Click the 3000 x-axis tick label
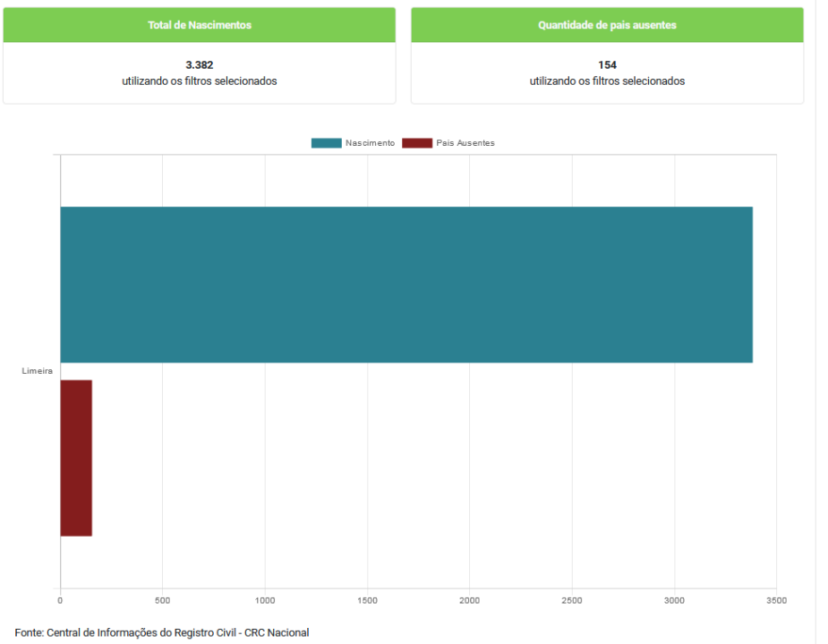Screen dimensions: 828x644 point(674,600)
